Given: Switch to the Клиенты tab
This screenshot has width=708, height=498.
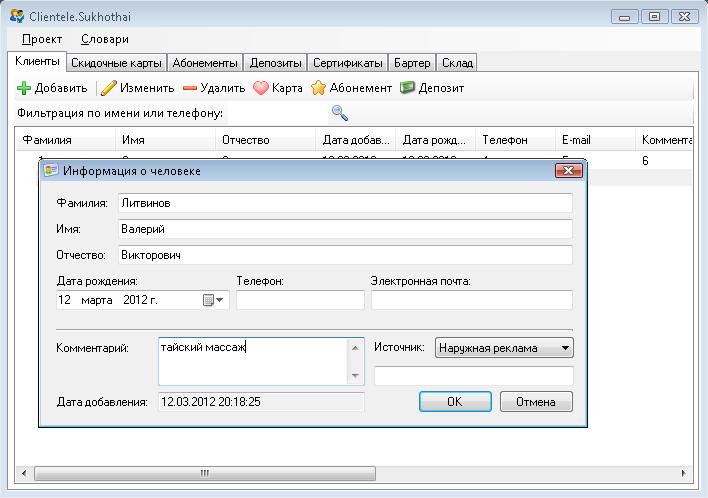Looking at the screenshot, I should tap(37, 61).
